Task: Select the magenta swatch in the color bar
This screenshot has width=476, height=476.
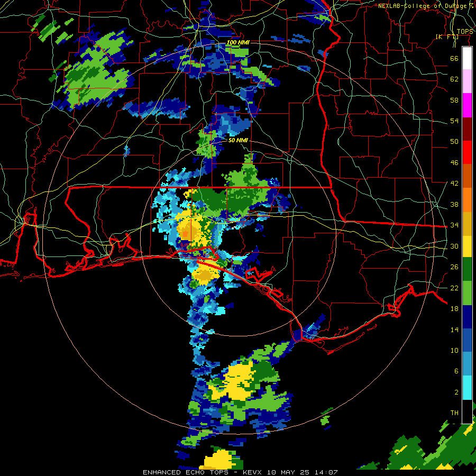Action: tap(467, 105)
